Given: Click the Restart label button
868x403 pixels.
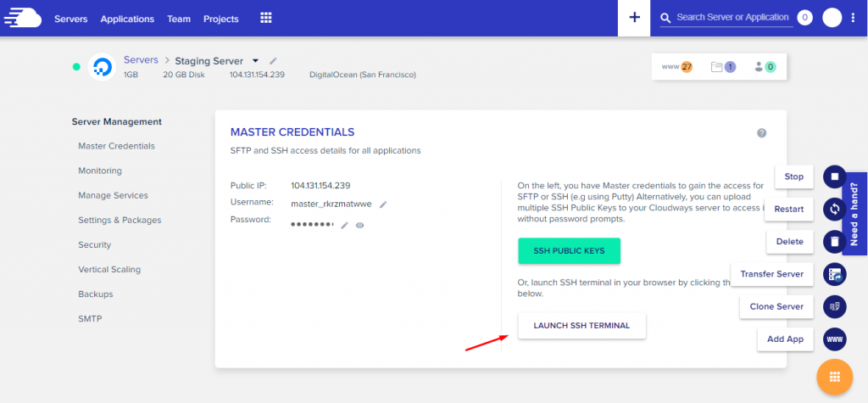Looking at the screenshot, I should click(789, 210).
